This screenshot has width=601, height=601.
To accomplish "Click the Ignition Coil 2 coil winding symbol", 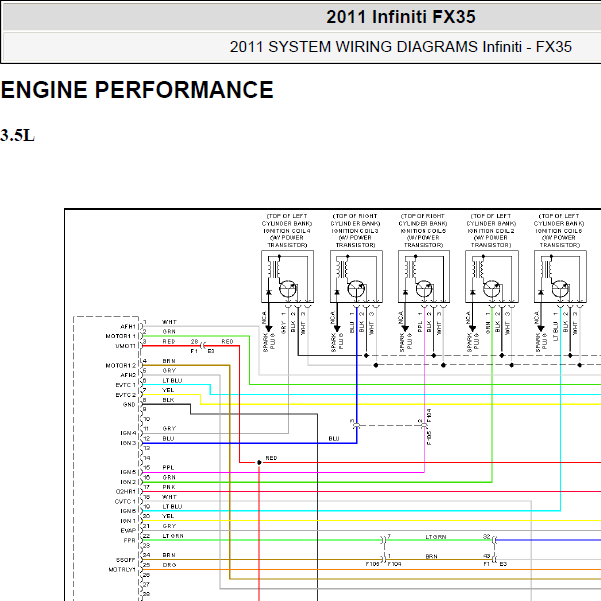I will tap(478, 266).
